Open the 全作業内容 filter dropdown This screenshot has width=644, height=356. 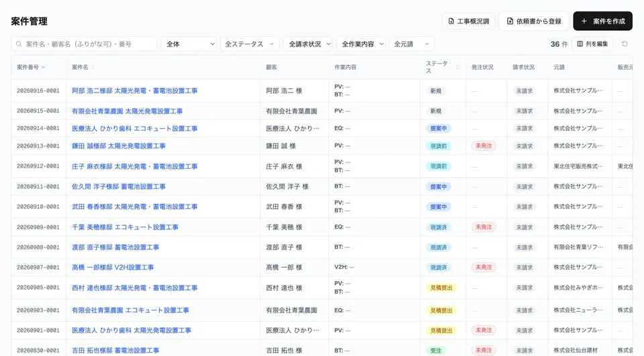[361, 44]
